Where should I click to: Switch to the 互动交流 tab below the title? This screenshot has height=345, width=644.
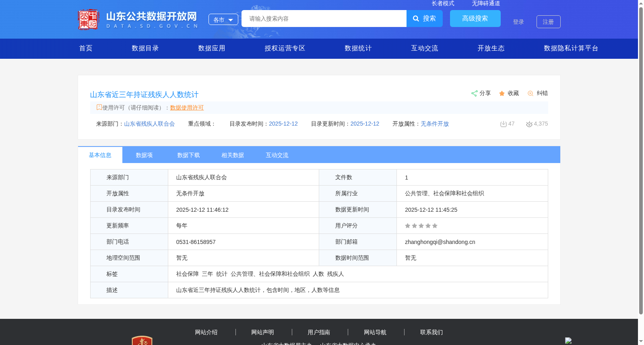[x=277, y=155]
